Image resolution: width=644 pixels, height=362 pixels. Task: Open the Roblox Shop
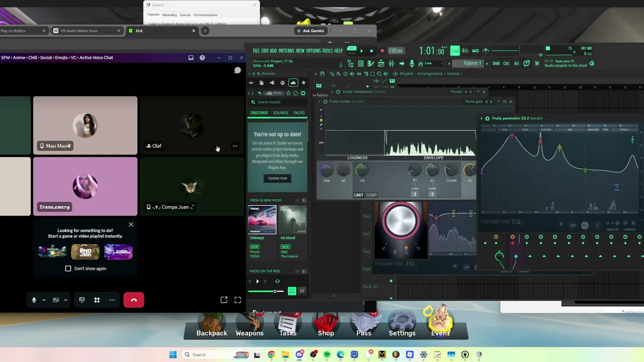click(326, 324)
